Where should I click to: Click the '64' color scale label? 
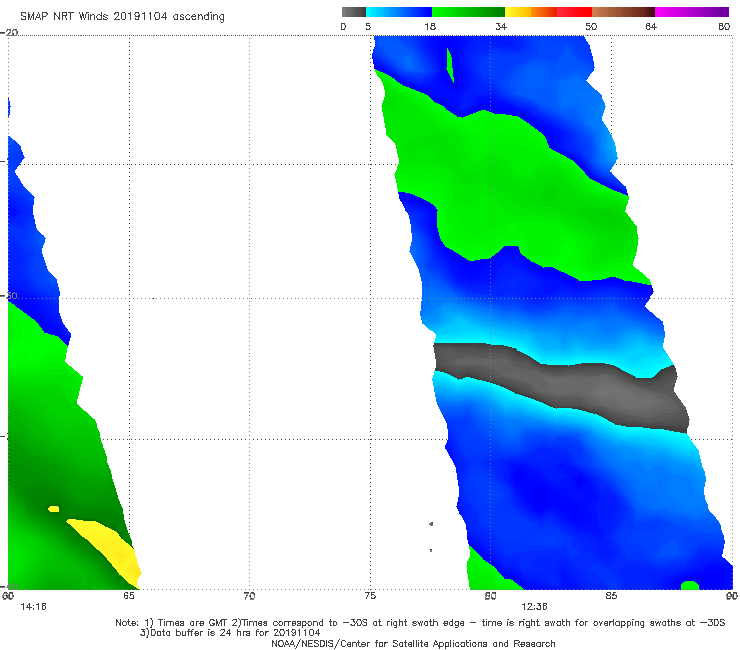click(651, 27)
